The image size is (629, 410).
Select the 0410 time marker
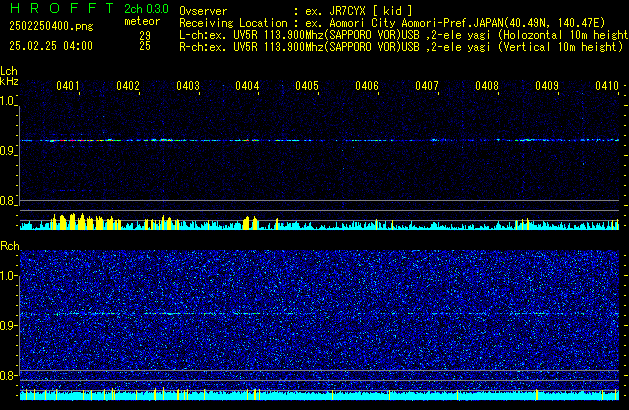point(607,86)
